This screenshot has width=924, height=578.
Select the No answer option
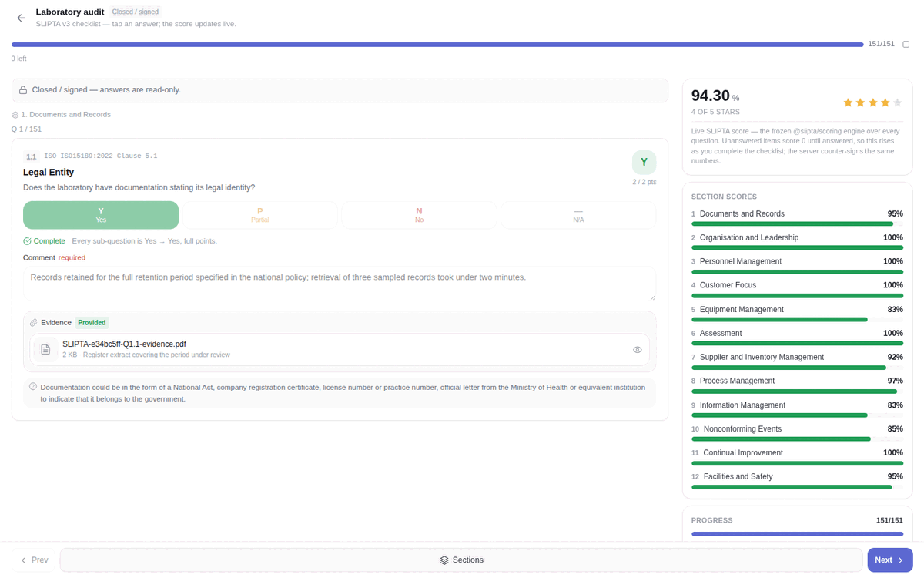click(x=420, y=215)
